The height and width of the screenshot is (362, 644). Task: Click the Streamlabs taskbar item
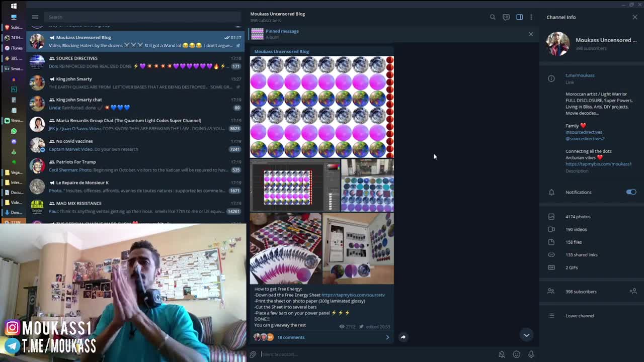click(x=14, y=121)
